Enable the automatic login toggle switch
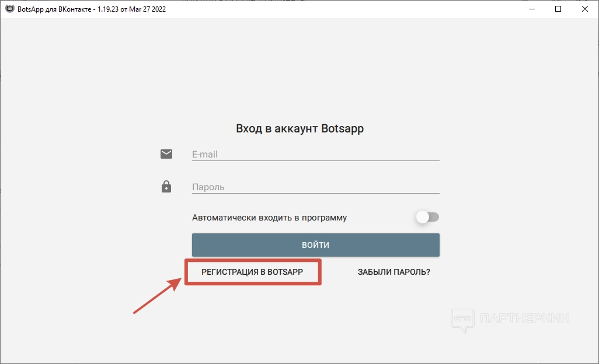Screen dimensions: 599x364 [427, 217]
